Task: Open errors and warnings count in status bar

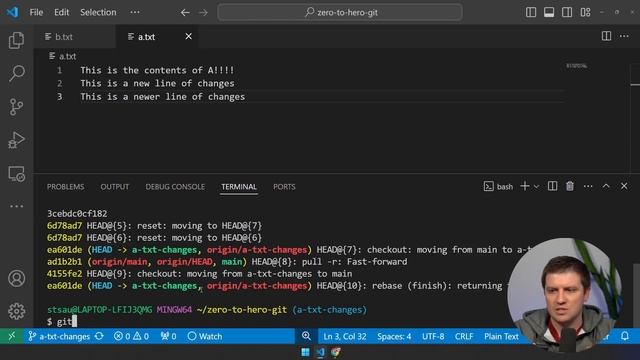Action: (131, 336)
